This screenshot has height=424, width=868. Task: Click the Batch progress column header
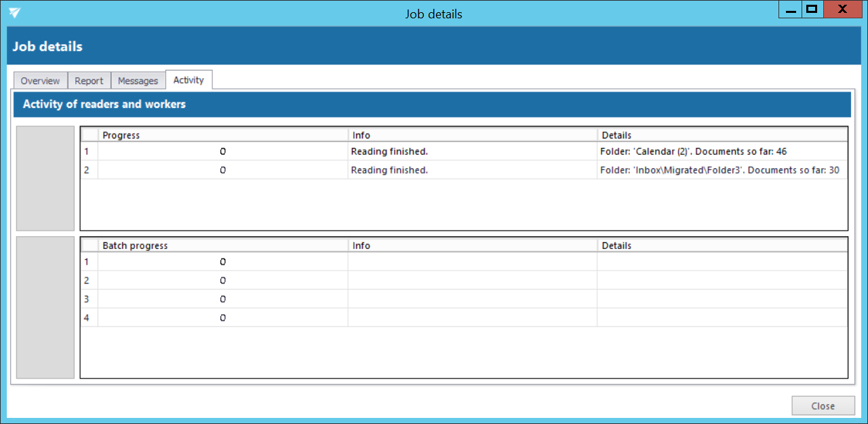coord(222,246)
